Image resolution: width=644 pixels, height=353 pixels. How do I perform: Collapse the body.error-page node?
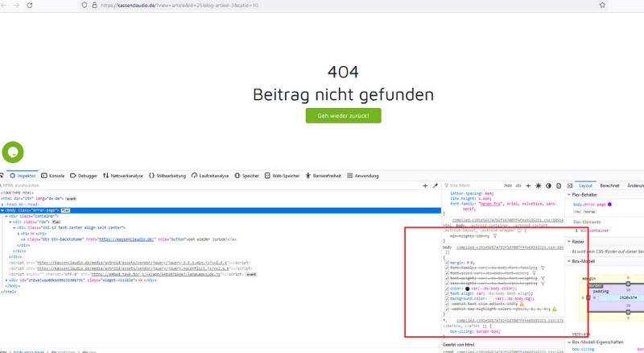(2, 210)
